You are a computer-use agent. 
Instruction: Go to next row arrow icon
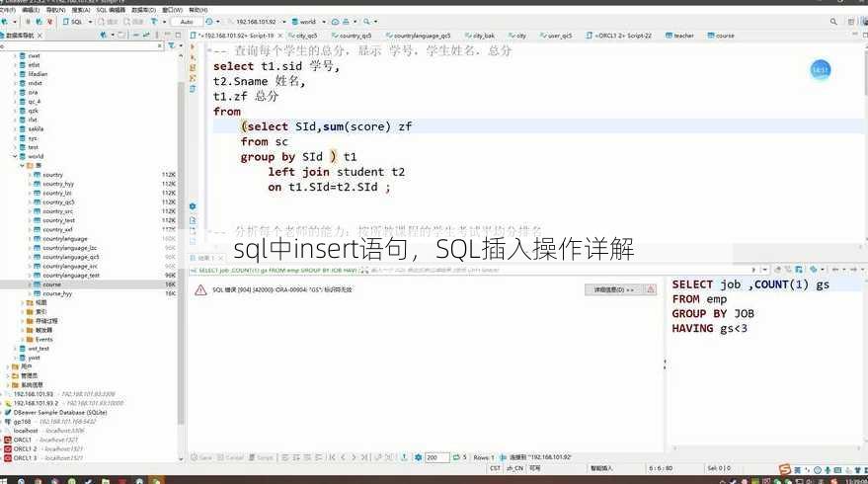coord(354,457)
